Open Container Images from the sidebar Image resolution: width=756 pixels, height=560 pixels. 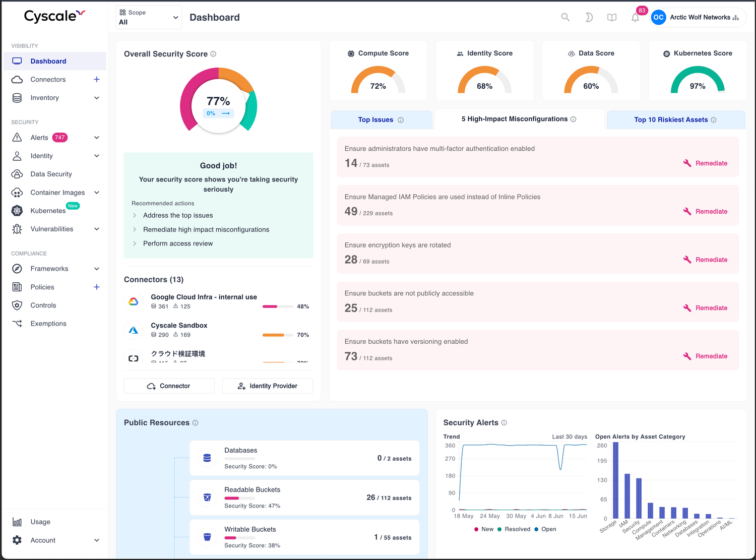(x=57, y=192)
